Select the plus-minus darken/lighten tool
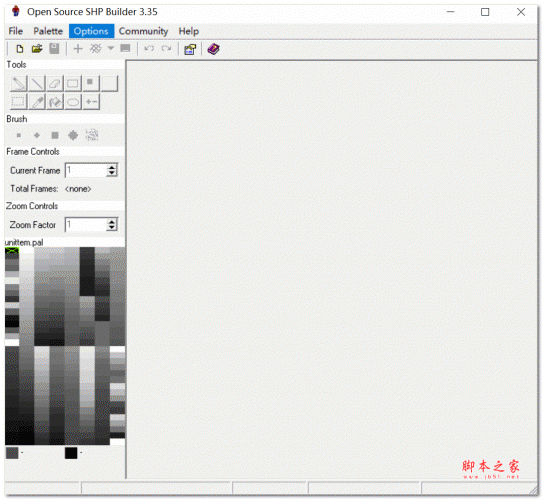 [91, 102]
